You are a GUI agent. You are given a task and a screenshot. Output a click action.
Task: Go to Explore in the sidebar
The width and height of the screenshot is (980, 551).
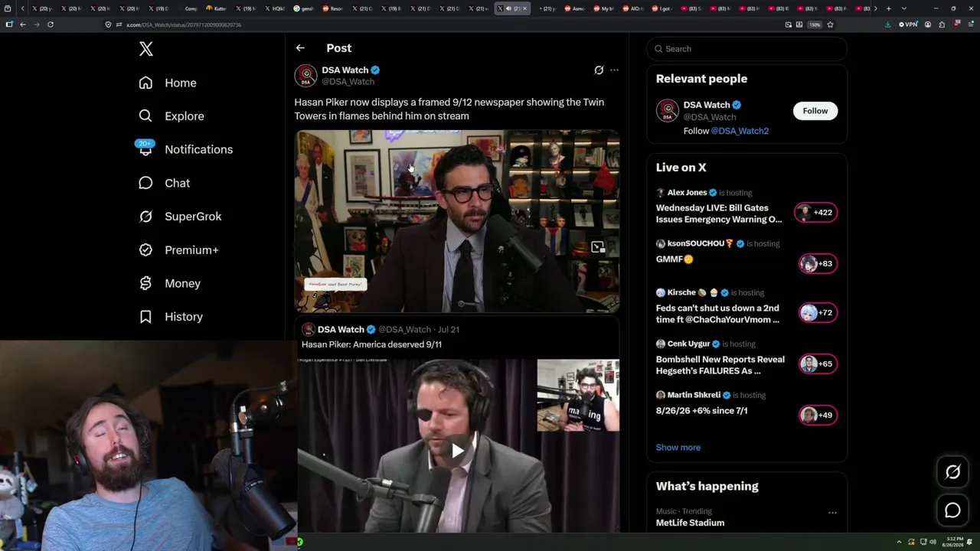(x=171, y=116)
